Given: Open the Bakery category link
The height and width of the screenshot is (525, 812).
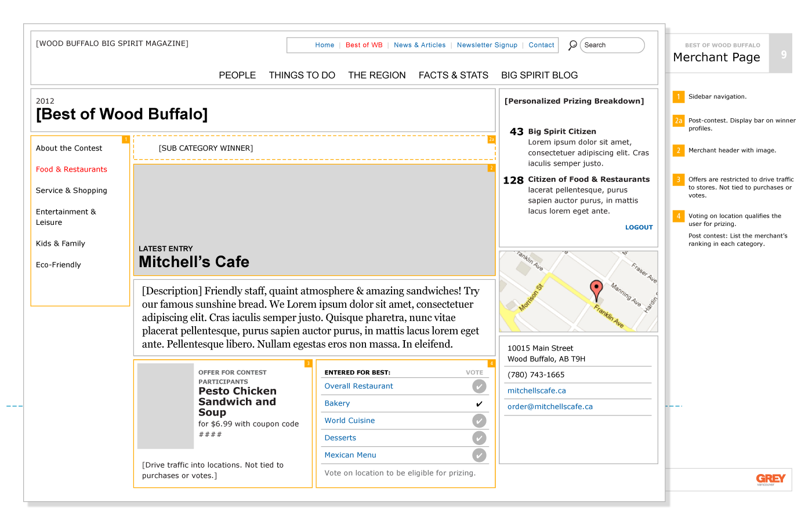Looking at the screenshot, I should (x=337, y=404).
